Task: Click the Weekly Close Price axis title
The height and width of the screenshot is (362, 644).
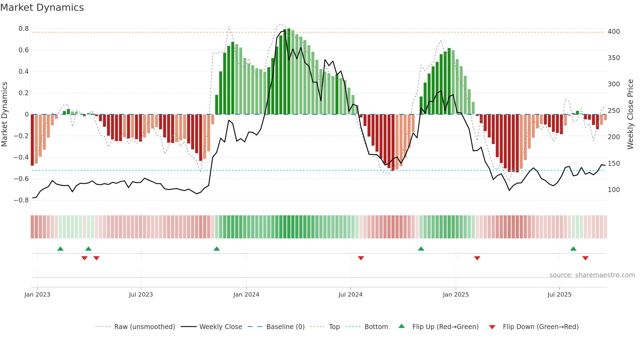Action: pos(630,114)
